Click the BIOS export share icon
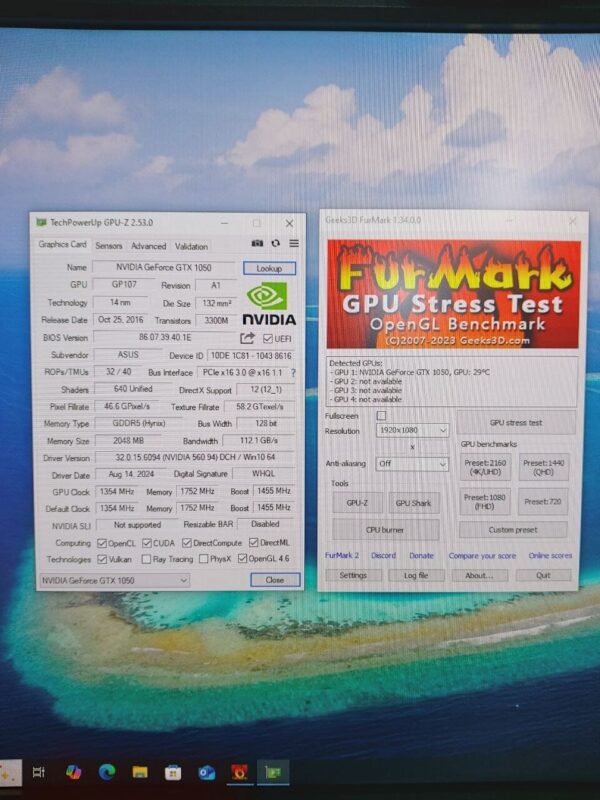This screenshot has width=600, height=800. [248, 338]
